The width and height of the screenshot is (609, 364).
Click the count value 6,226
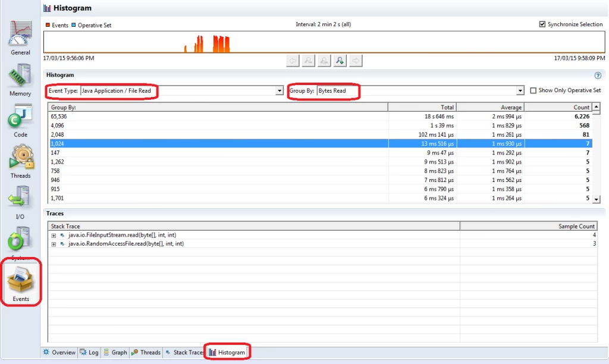point(582,117)
